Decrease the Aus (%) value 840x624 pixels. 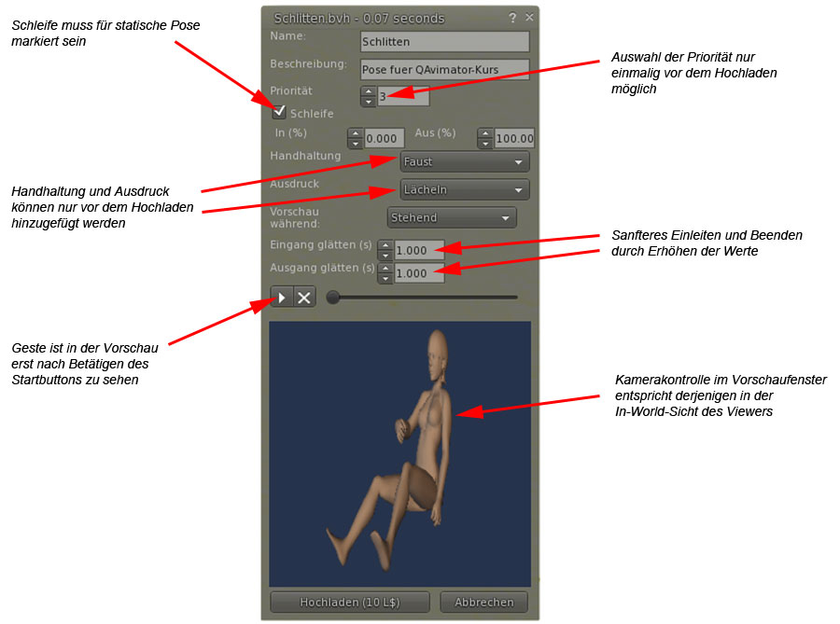[x=485, y=144]
